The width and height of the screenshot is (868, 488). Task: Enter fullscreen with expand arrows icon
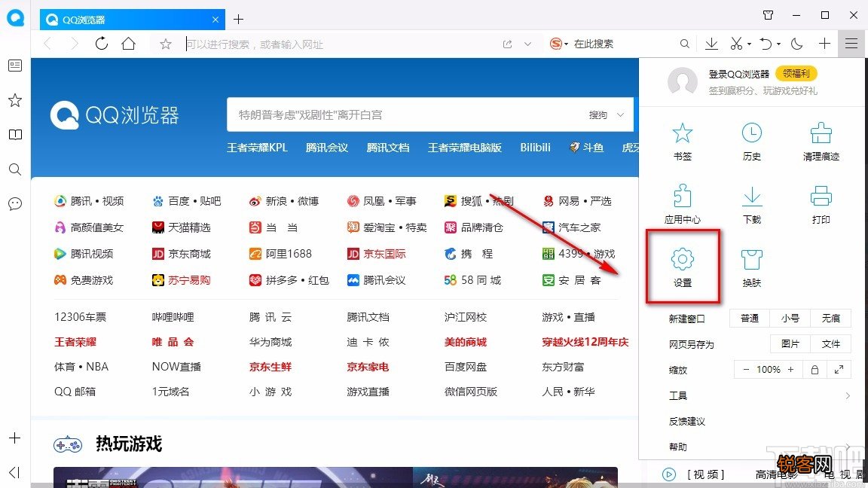coord(839,370)
